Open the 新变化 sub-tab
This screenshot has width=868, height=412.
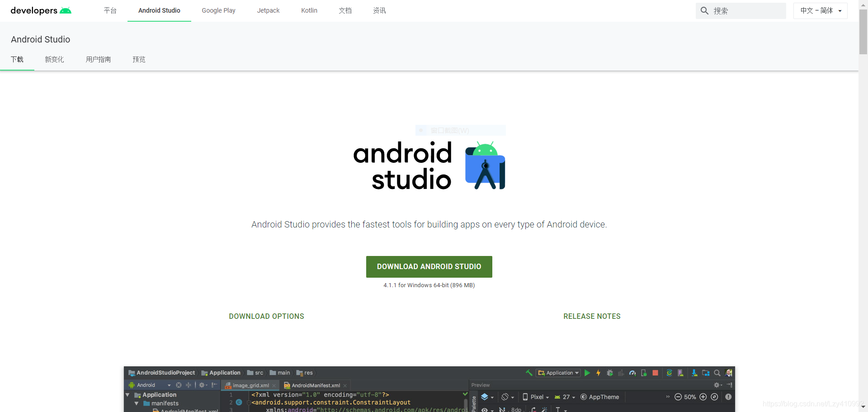(x=54, y=59)
